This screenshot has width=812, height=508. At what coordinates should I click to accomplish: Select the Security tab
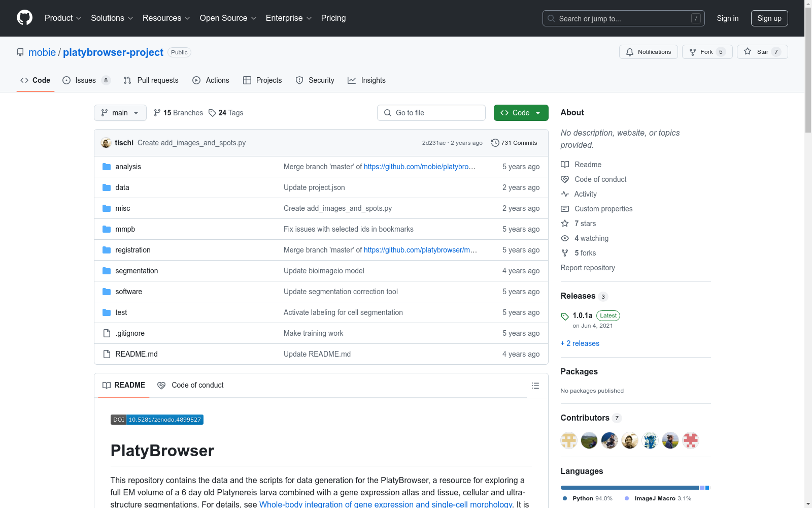pos(315,80)
